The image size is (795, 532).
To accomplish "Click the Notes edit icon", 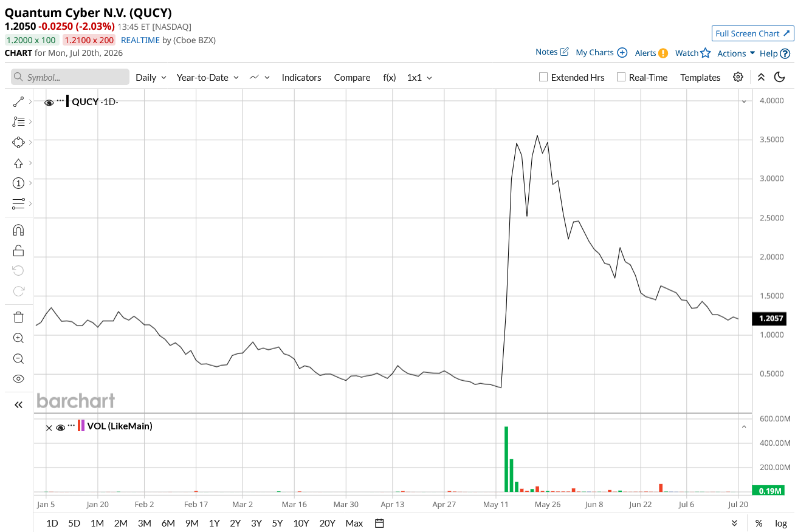I will (564, 52).
